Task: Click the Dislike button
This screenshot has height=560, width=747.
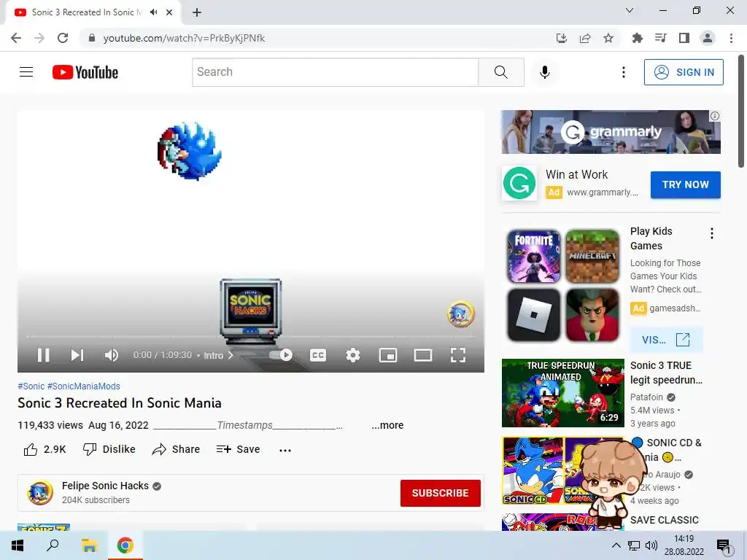Action: [109, 449]
